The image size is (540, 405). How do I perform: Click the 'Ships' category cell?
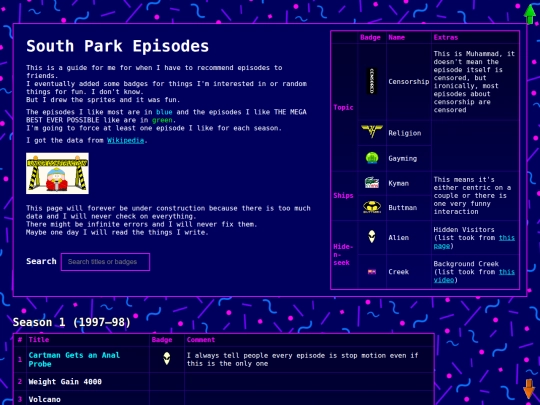[343, 195]
